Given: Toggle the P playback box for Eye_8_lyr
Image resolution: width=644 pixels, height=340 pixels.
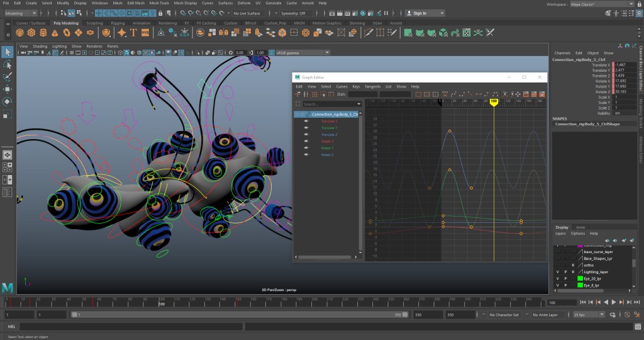Looking at the screenshot, I should pos(565,286).
